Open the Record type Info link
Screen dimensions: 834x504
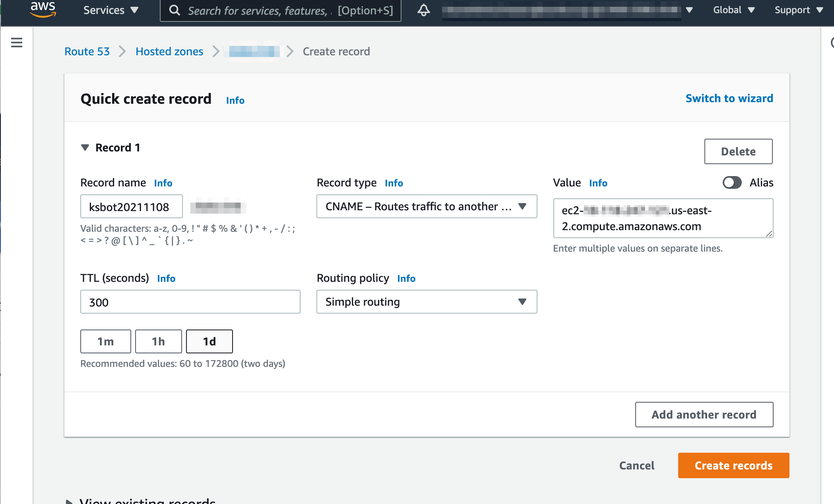pos(394,183)
